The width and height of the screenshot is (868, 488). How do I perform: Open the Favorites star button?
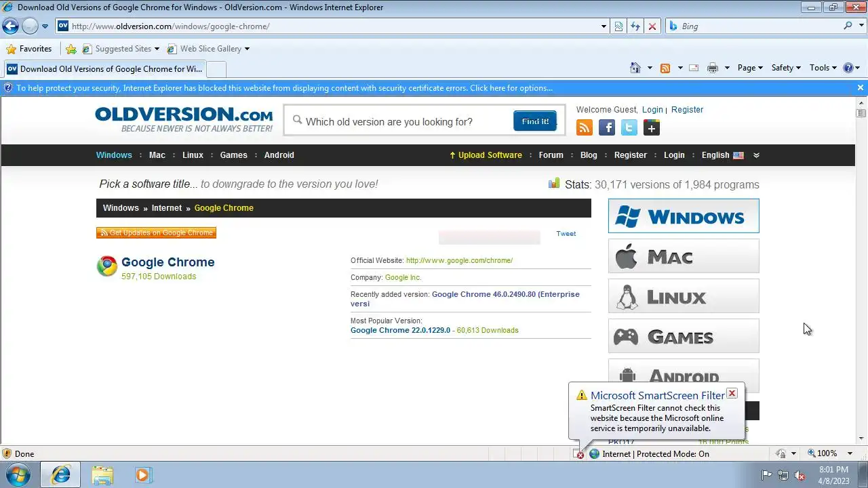(x=29, y=49)
